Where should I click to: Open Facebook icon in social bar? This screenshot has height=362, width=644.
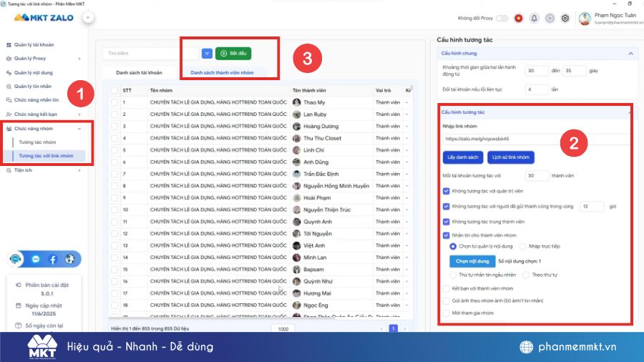coord(53,260)
